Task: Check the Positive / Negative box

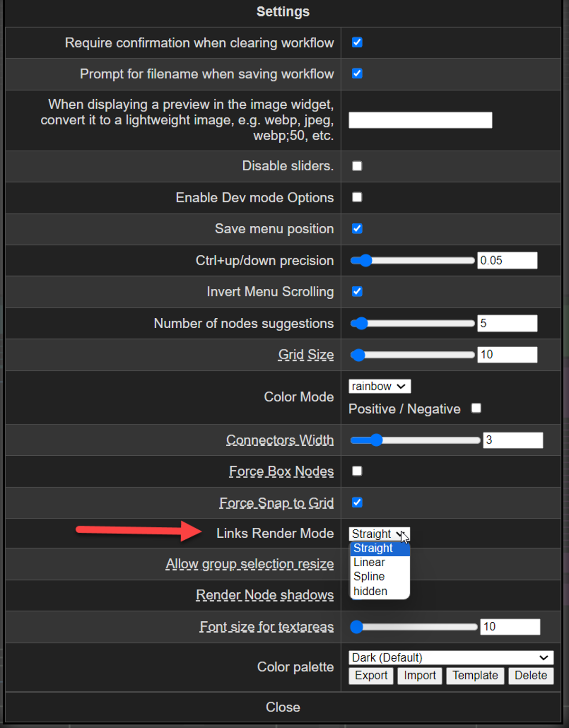Action: point(476,408)
